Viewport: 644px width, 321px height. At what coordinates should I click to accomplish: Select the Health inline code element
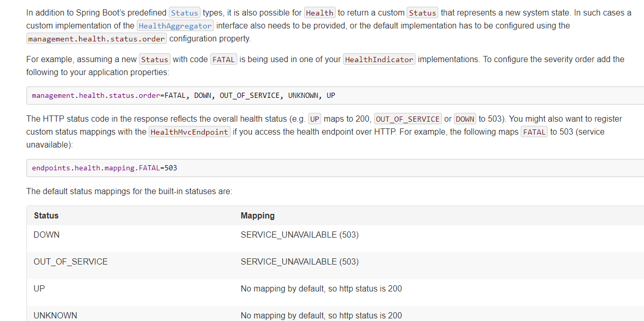[320, 12]
